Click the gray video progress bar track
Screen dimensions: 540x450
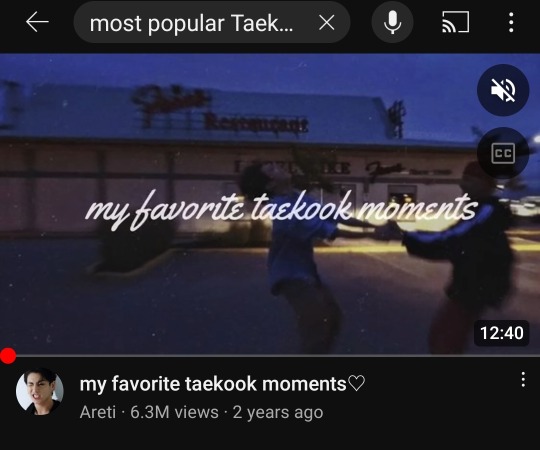pos(278,355)
